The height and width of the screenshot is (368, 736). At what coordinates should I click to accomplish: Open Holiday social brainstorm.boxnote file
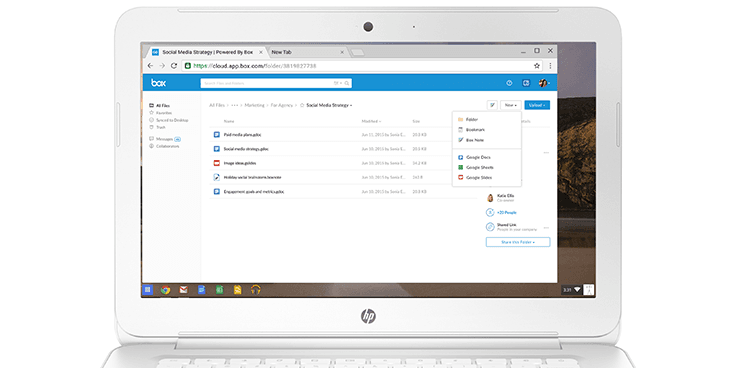click(253, 177)
